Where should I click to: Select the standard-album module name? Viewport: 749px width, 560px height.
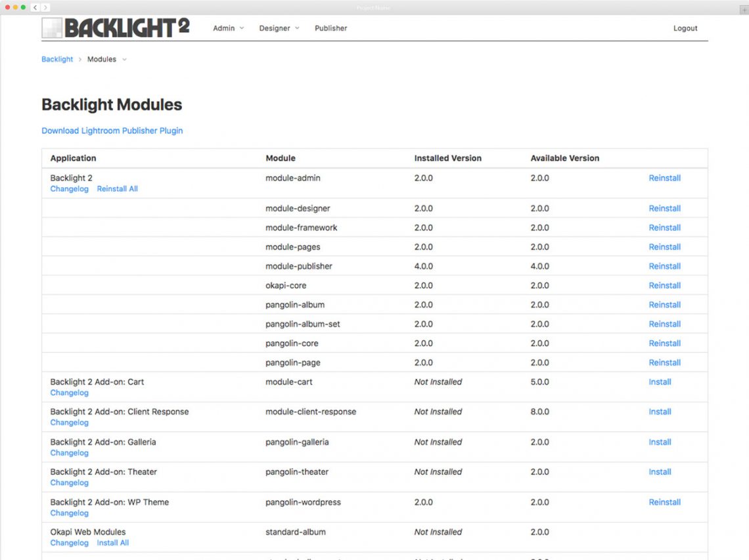click(295, 532)
